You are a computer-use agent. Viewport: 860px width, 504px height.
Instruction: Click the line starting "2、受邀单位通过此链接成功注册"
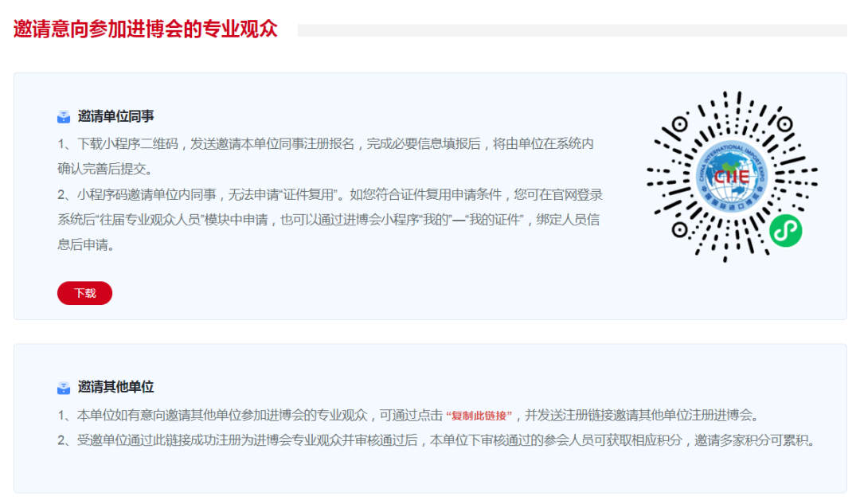[x=436, y=440]
